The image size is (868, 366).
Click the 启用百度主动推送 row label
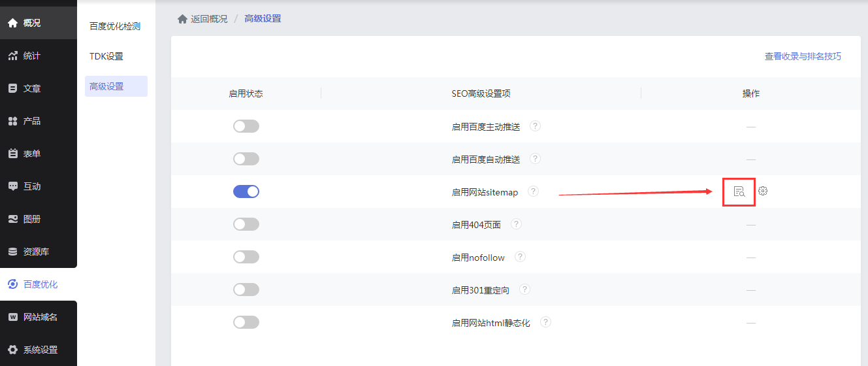click(x=486, y=127)
